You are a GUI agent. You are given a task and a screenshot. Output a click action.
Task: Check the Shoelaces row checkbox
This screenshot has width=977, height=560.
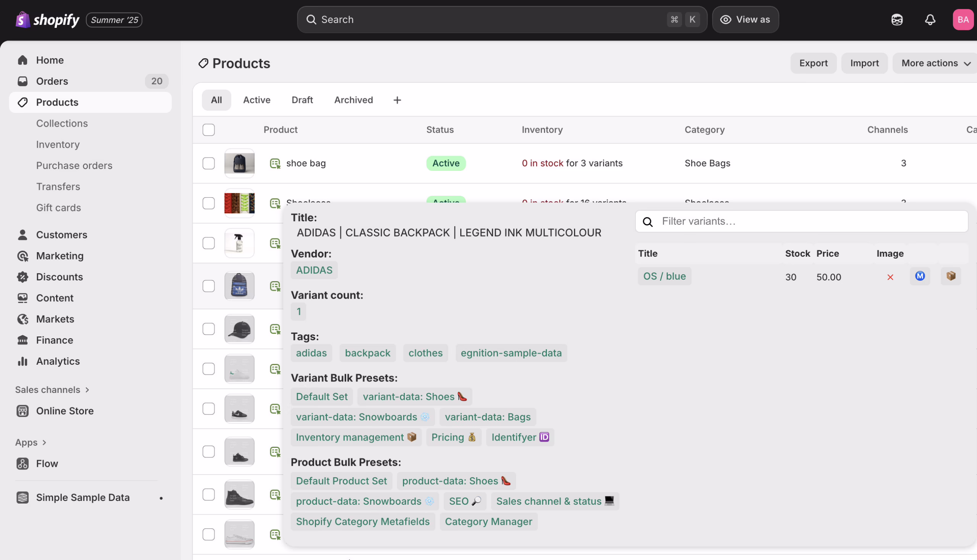208,203
